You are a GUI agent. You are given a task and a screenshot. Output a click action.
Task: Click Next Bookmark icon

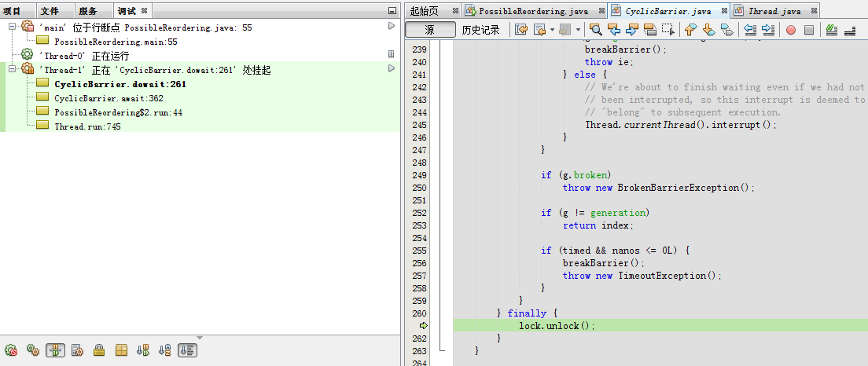click(708, 30)
